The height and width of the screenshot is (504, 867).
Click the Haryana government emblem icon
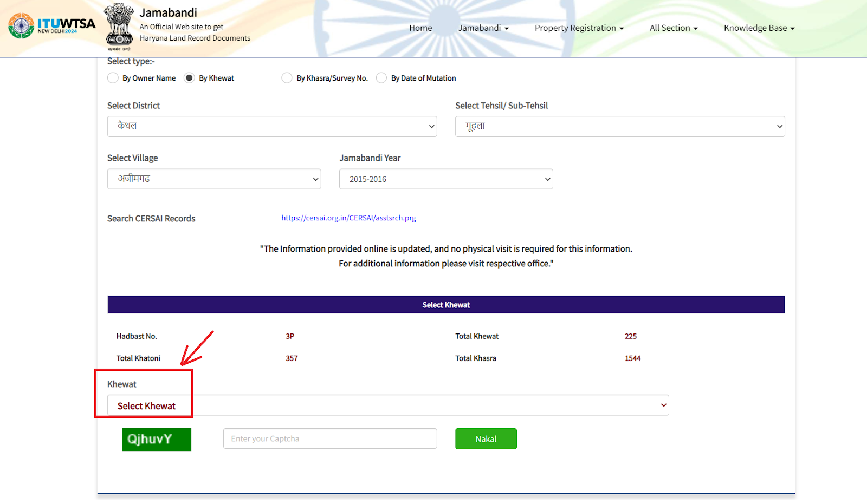(x=119, y=25)
